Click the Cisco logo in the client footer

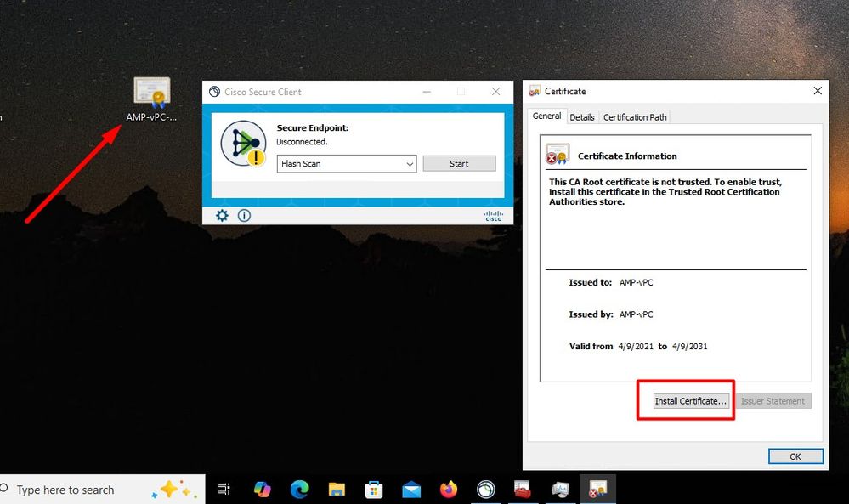point(493,216)
